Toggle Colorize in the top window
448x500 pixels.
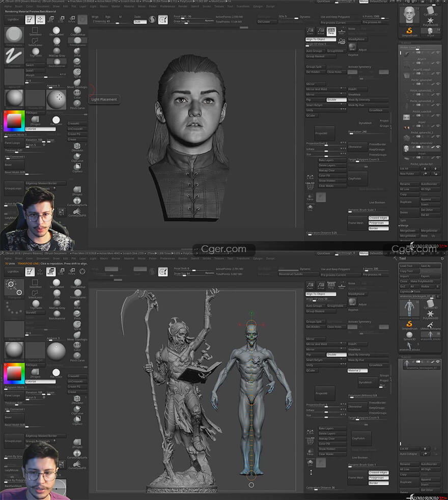pyautogui.click(x=40, y=129)
